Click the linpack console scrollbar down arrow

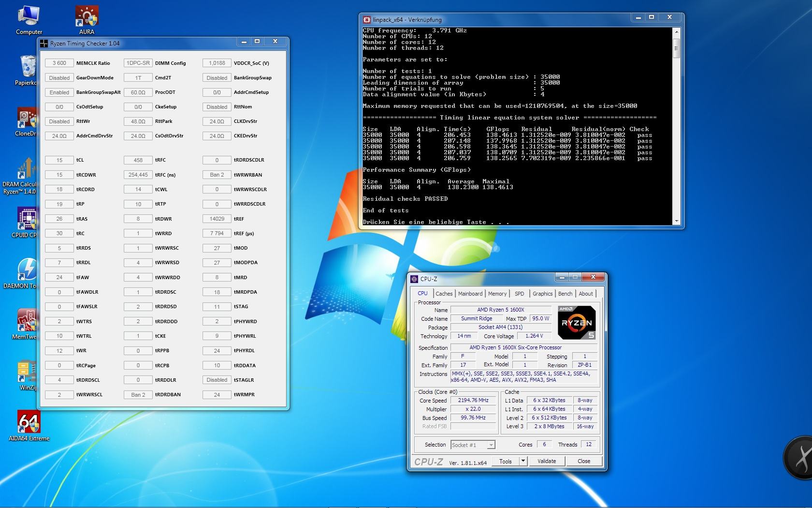point(676,221)
